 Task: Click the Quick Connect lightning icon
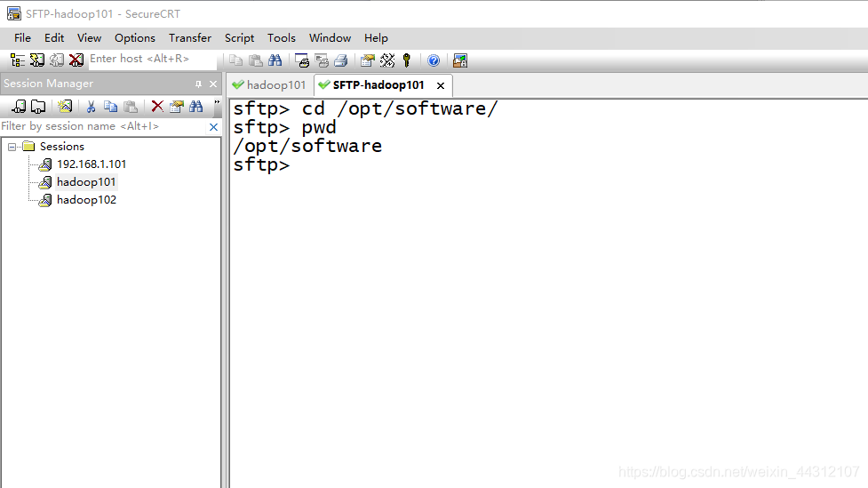[x=37, y=60]
